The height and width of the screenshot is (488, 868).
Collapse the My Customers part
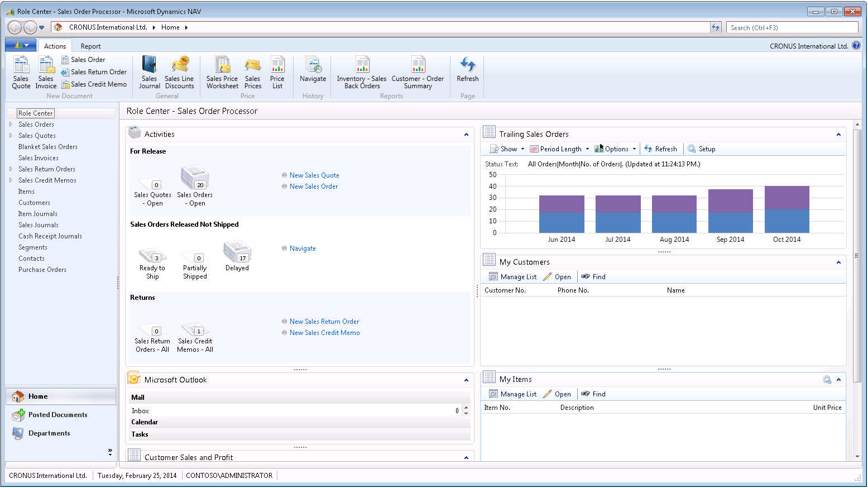point(838,262)
